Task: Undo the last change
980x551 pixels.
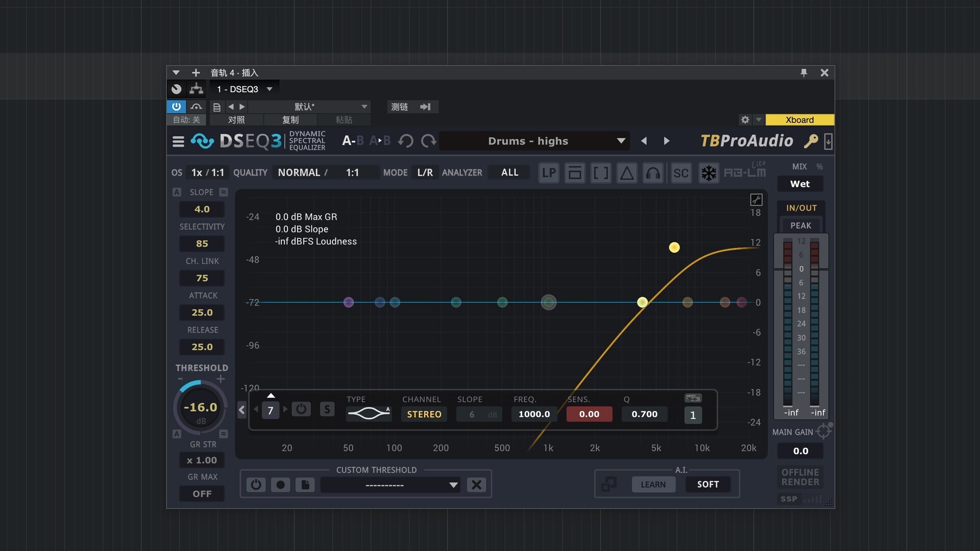Action: pyautogui.click(x=406, y=141)
